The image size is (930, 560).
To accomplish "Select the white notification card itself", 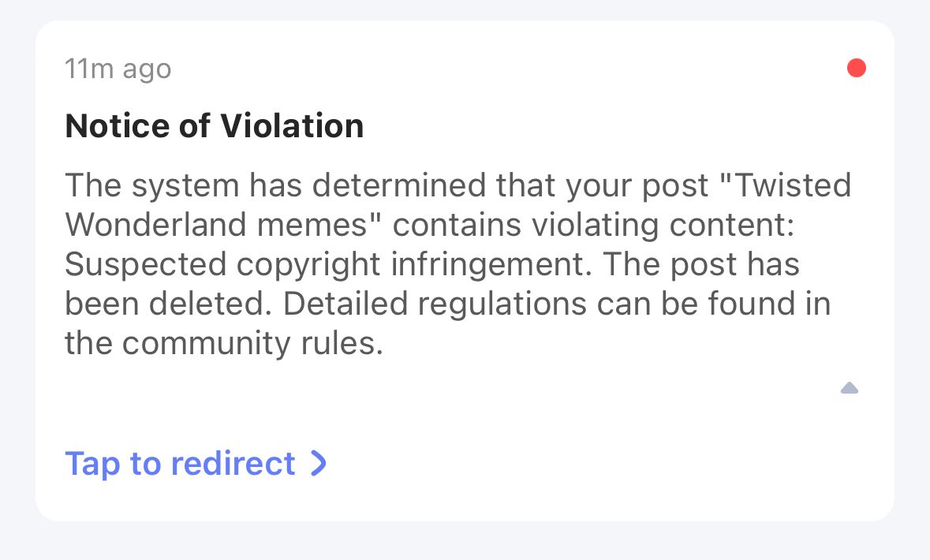I will click(465, 272).
